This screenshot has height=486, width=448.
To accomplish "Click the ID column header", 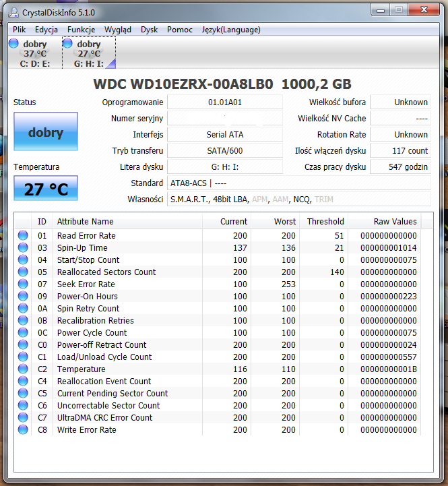I will [42, 221].
